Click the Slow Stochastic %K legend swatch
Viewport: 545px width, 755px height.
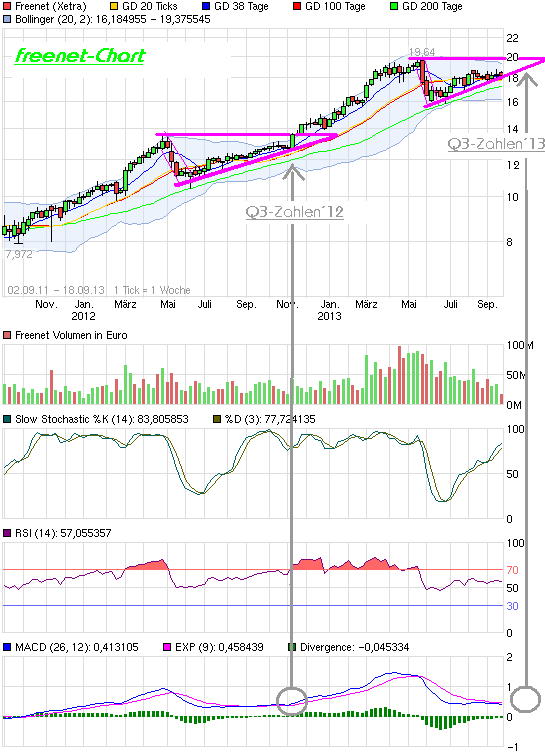pos(7,419)
